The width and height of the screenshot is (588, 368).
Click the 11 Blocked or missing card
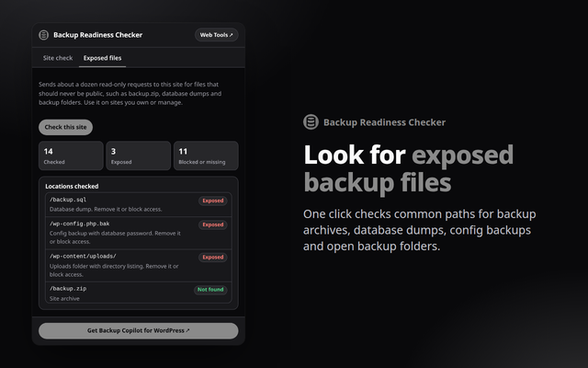coord(206,155)
